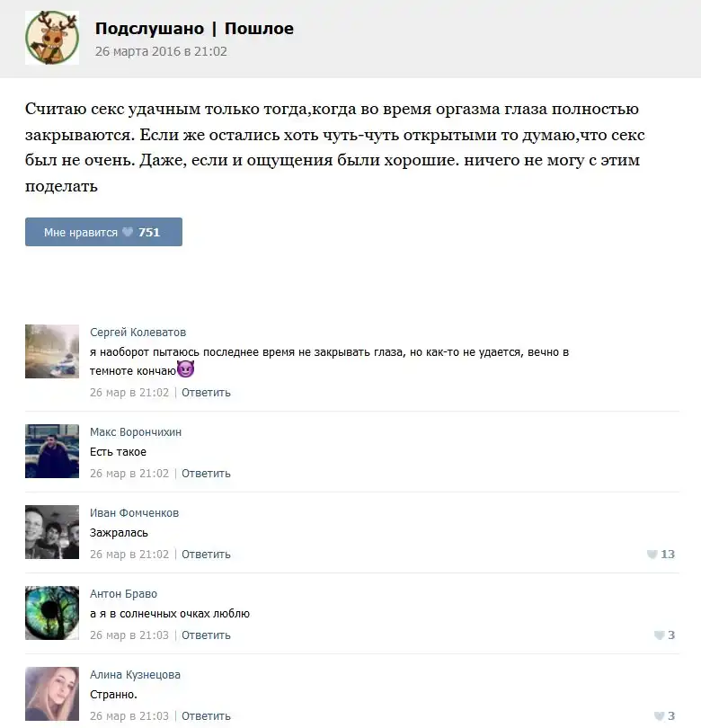The width and height of the screenshot is (701, 728).
Task: Like the post with 751 likes
Action: [103, 232]
